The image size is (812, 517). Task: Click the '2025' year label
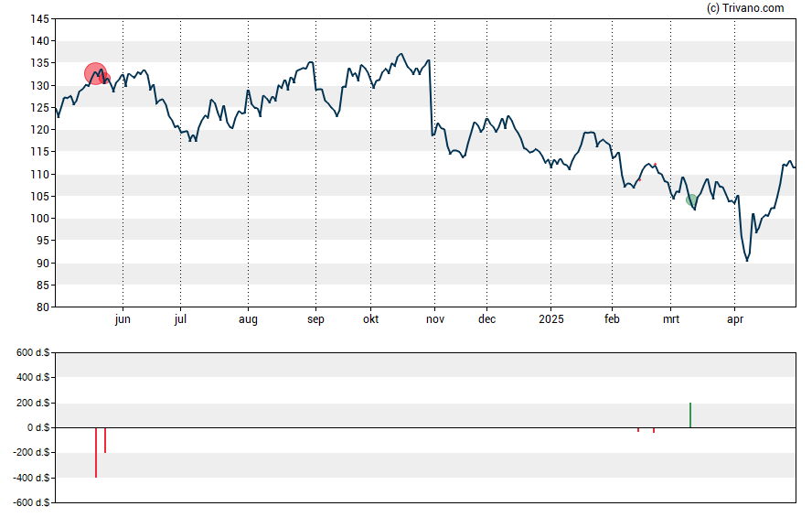[551, 319]
